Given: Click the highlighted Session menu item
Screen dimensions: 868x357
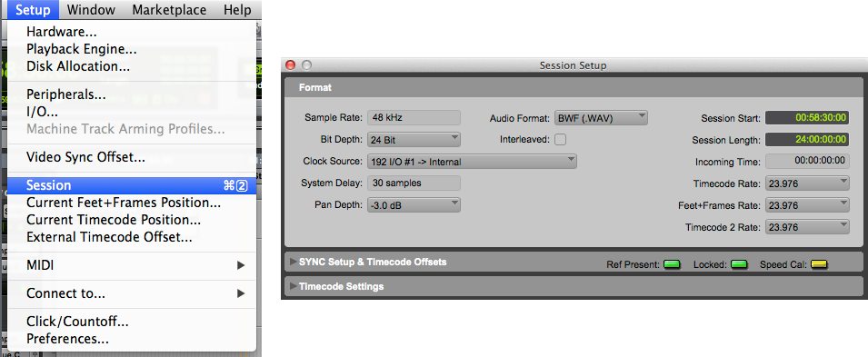Looking at the screenshot, I should click(x=131, y=185).
